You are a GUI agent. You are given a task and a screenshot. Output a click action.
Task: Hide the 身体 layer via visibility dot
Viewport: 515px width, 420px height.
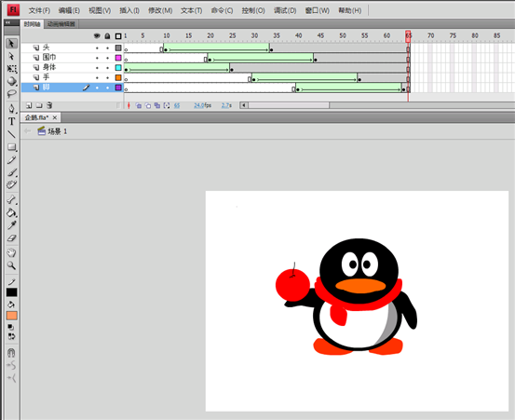point(97,68)
